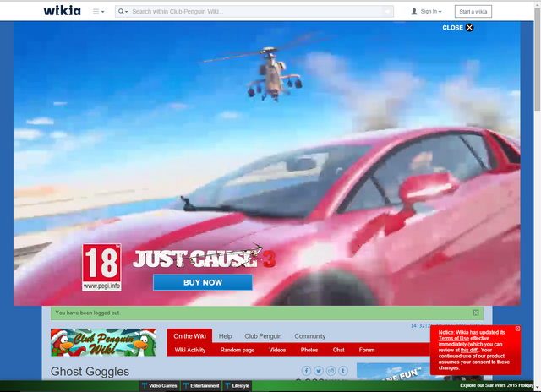Open Terms of Use link in notice
Screen dimensions: 541x392
pos(454,338)
